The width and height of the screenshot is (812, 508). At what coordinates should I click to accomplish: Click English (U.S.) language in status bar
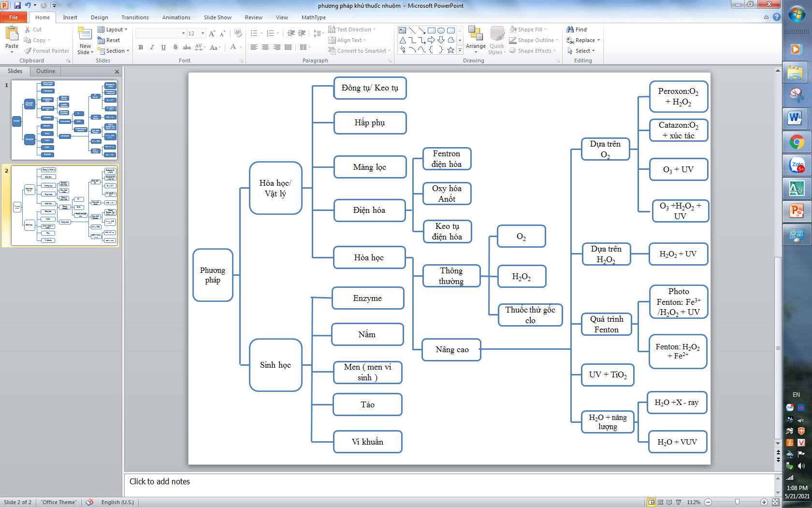[117, 502]
